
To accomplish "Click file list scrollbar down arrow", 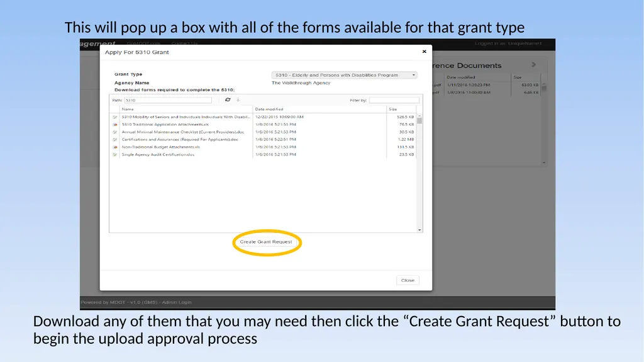I will pos(419,230).
